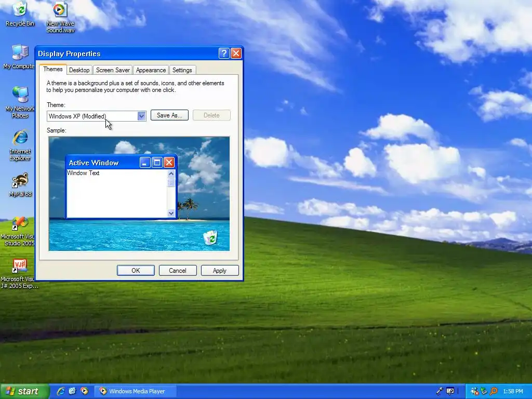Close the Display Properties dialog
Viewport: 532px width, 399px height.
tap(236, 54)
